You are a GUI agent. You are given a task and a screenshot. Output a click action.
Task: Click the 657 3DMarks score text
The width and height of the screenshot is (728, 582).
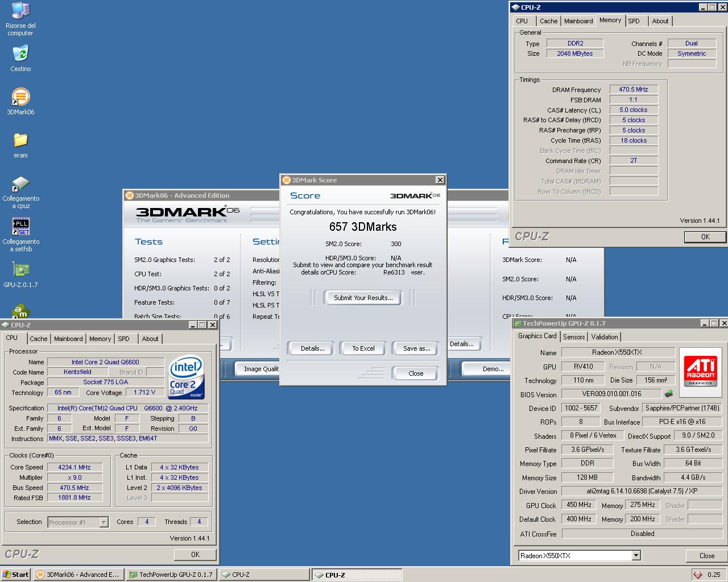(363, 227)
